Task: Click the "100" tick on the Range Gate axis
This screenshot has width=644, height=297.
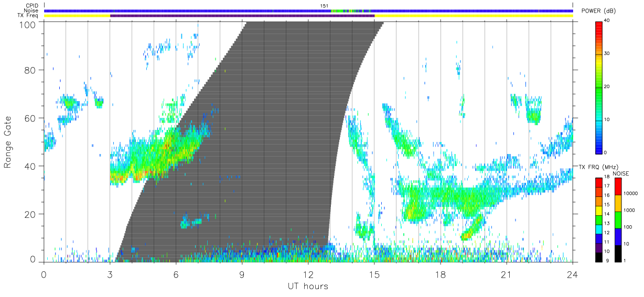Action: 28,25
